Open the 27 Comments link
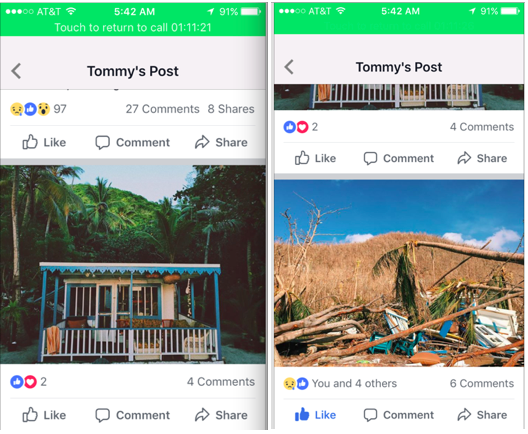Image resolution: width=528 pixels, height=434 pixels. [x=162, y=109]
